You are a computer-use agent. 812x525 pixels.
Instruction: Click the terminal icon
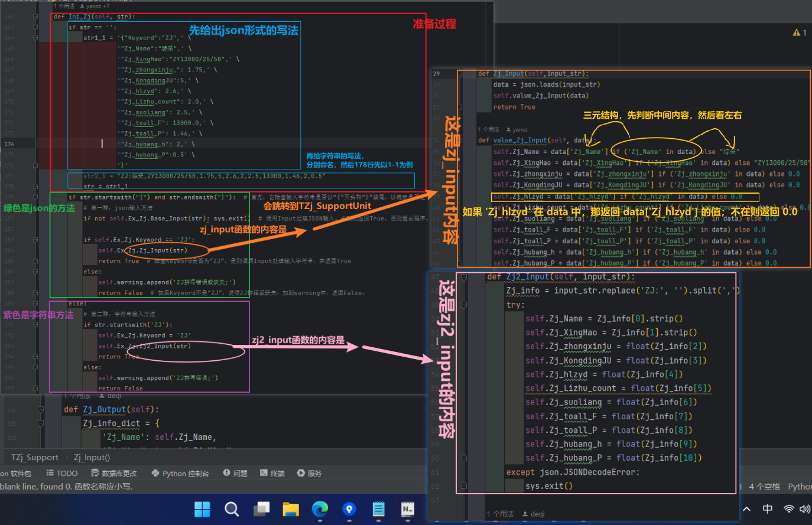pos(264,473)
